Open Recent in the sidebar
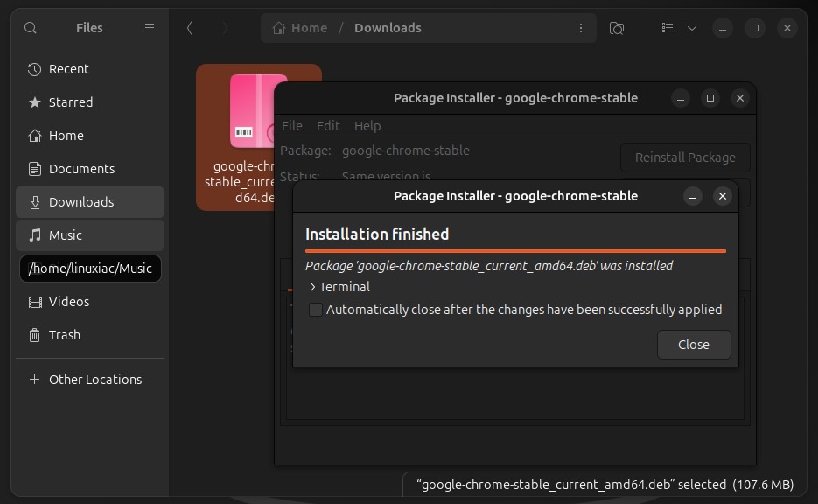The height and width of the screenshot is (504, 818). 90,69
